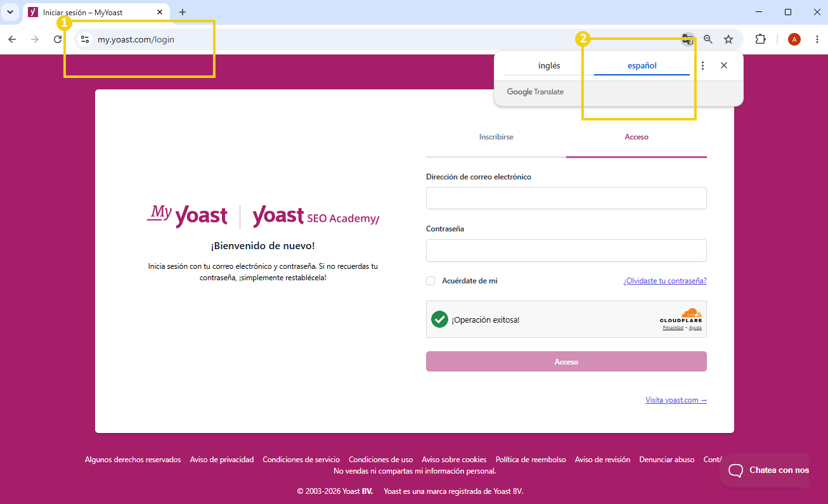828x504 pixels.
Task: Click No vendas ni compartas mi información link
Action: click(x=415, y=471)
